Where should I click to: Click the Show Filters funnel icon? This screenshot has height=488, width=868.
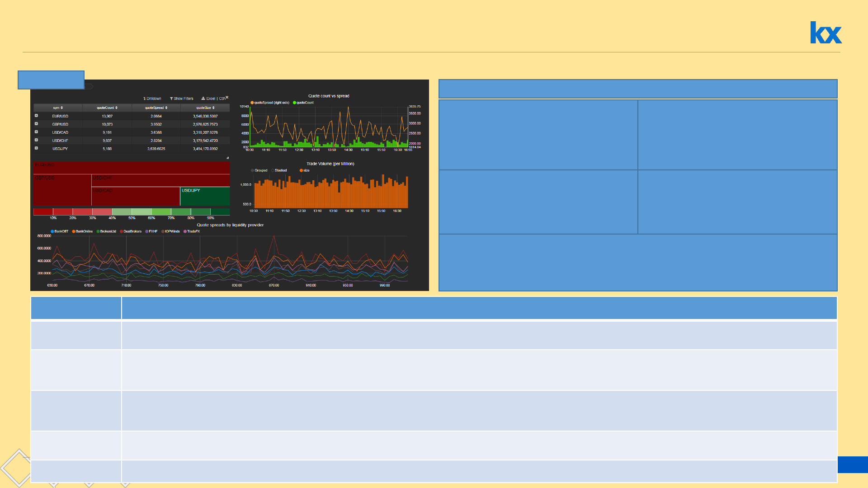click(x=171, y=99)
